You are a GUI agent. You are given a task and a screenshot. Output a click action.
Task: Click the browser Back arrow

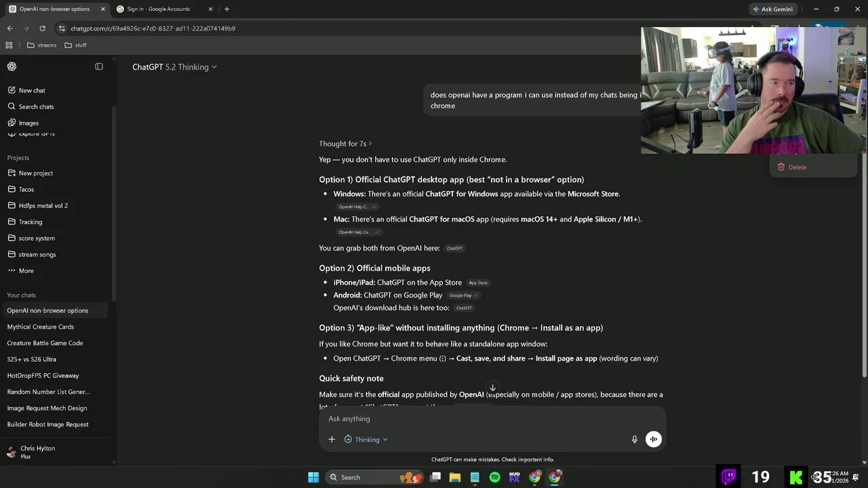(9, 28)
